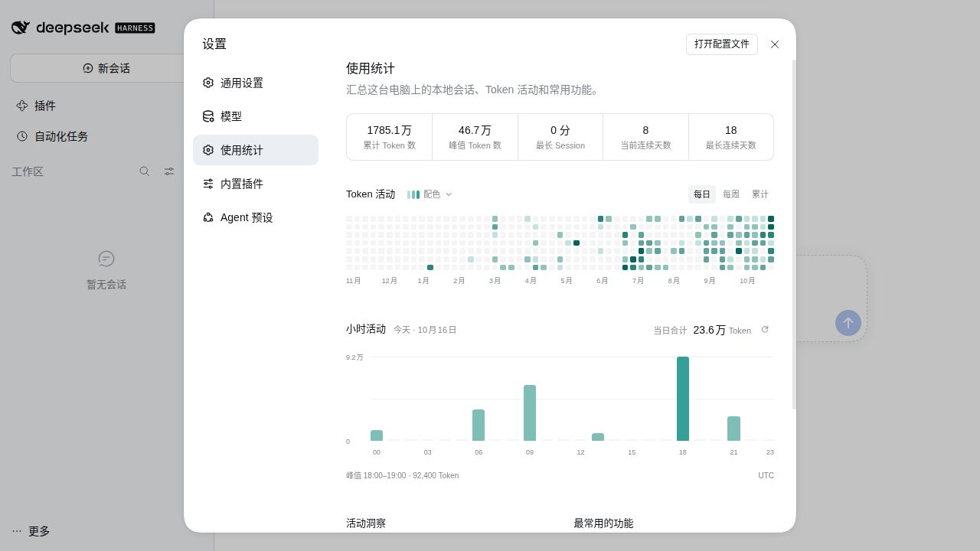Viewport: 980px width, 551px height.
Task: Click the color swatch beside 配色
Action: click(x=413, y=194)
